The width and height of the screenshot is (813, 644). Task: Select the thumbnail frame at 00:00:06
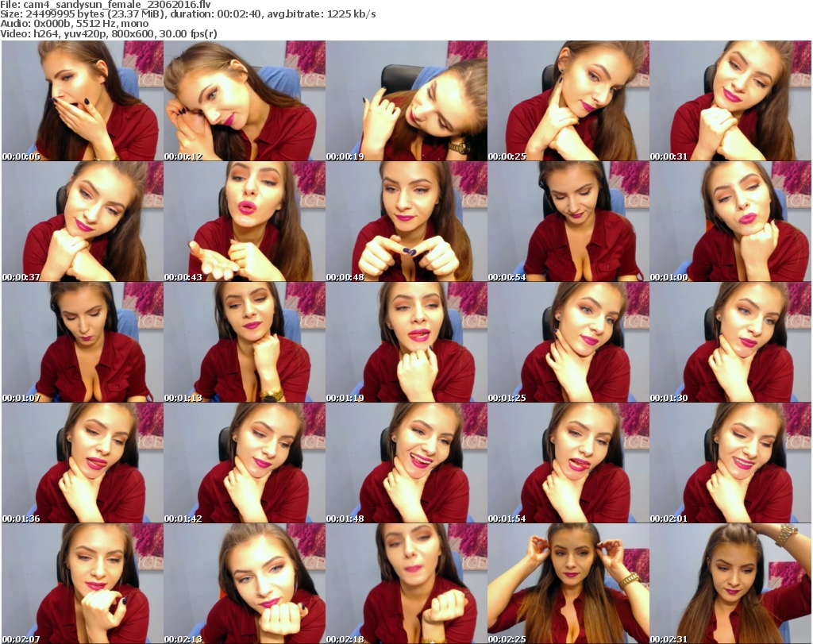tap(83, 101)
